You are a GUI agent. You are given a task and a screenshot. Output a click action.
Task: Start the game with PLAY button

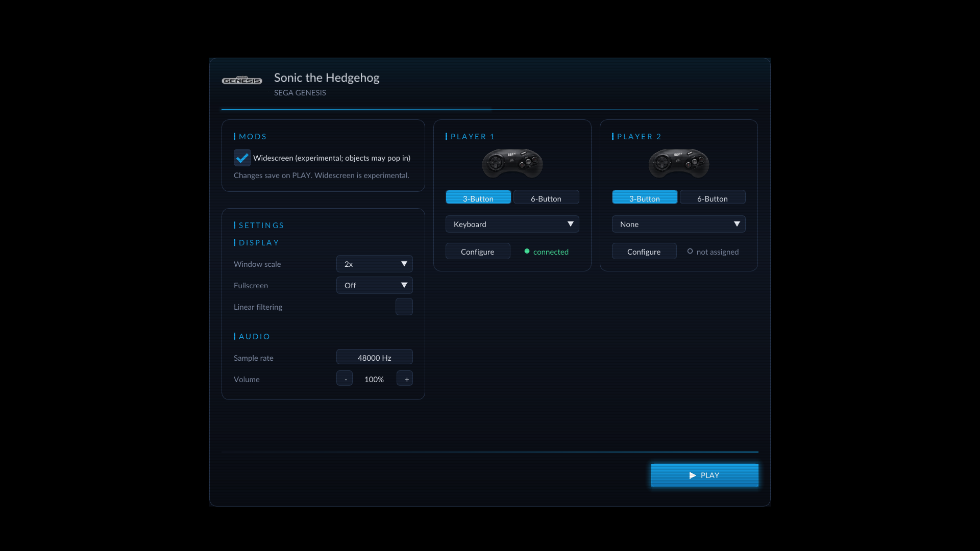click(x=704, y=475)
